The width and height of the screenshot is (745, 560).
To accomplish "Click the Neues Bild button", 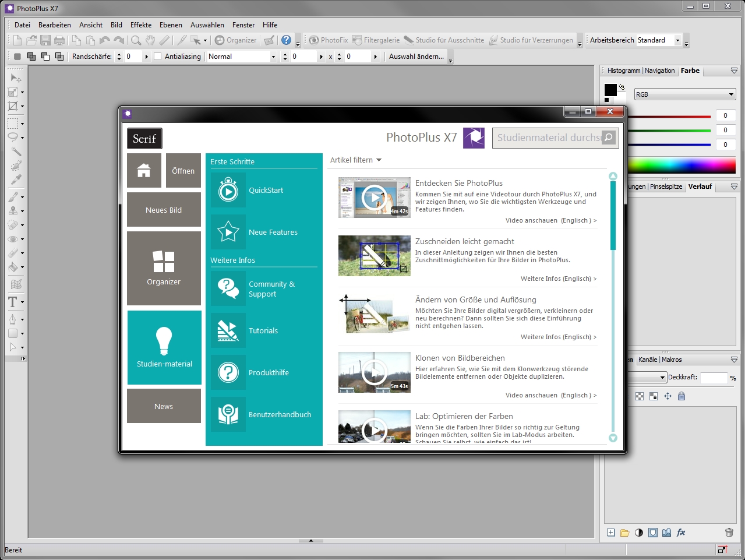I will click(164, 210).
